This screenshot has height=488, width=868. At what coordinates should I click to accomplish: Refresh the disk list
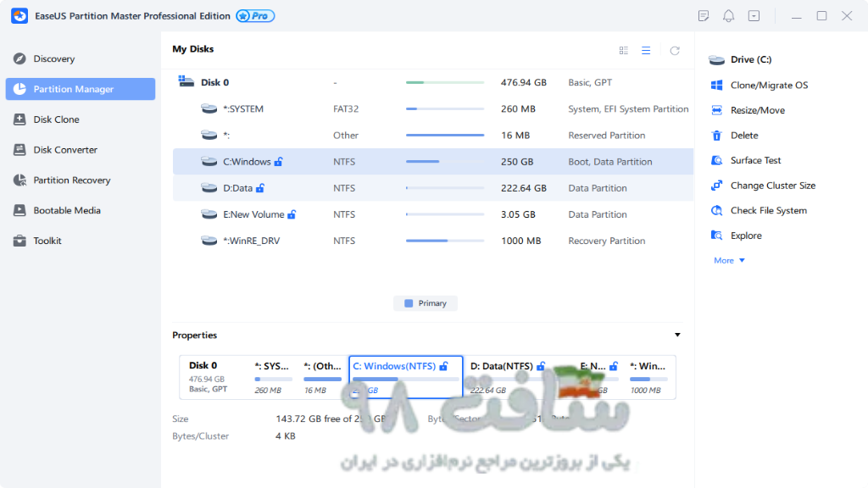pos(675,50)
